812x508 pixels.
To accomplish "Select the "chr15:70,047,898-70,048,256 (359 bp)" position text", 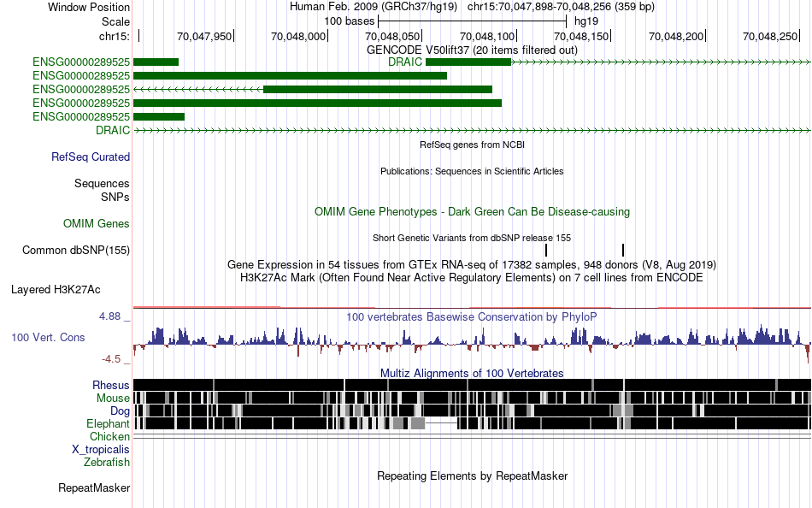I will [561, 7].
